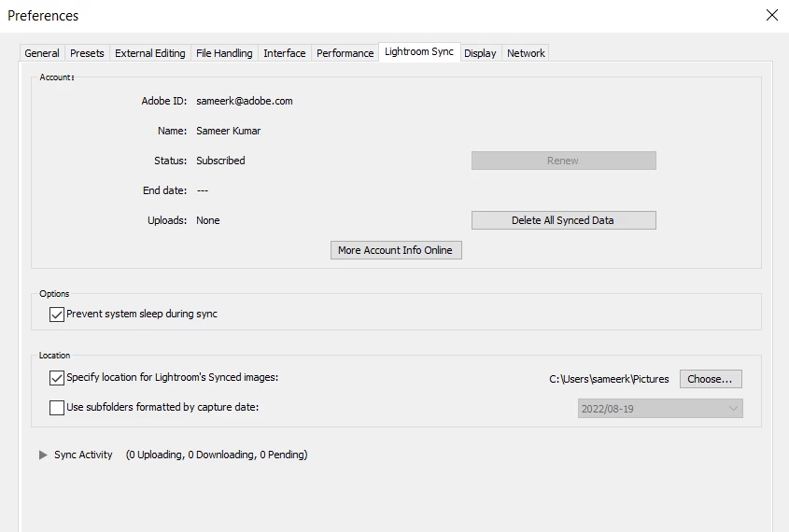Expand the Sync Activity disclosure triangle
The height and width of the screenshot is (532, 789).
[x=43, y=455]
